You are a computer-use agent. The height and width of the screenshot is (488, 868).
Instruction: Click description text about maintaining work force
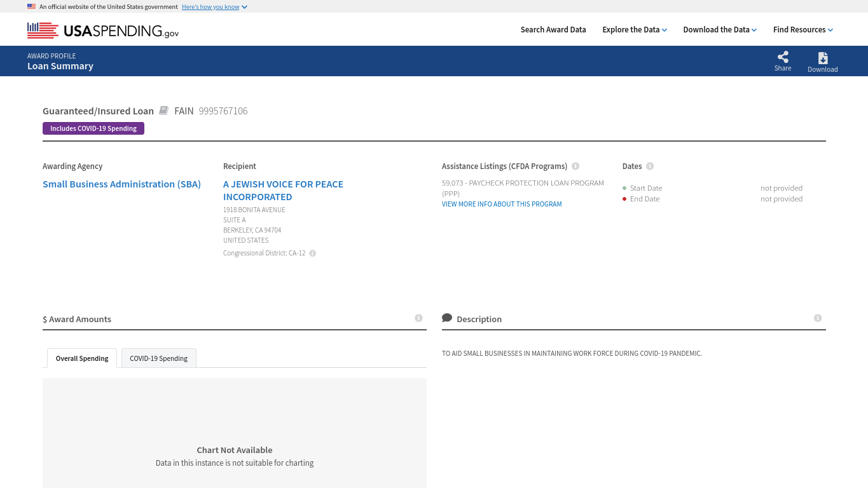tap(572, 353)
